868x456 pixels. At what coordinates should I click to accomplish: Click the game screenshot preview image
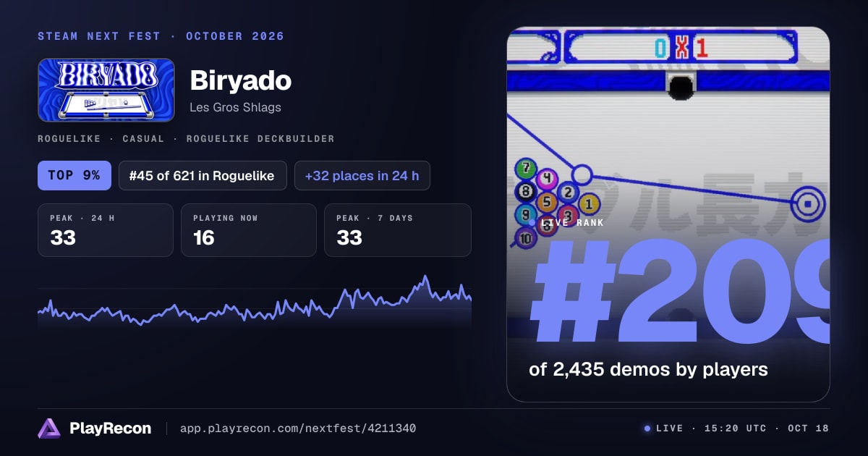[668, 214]
